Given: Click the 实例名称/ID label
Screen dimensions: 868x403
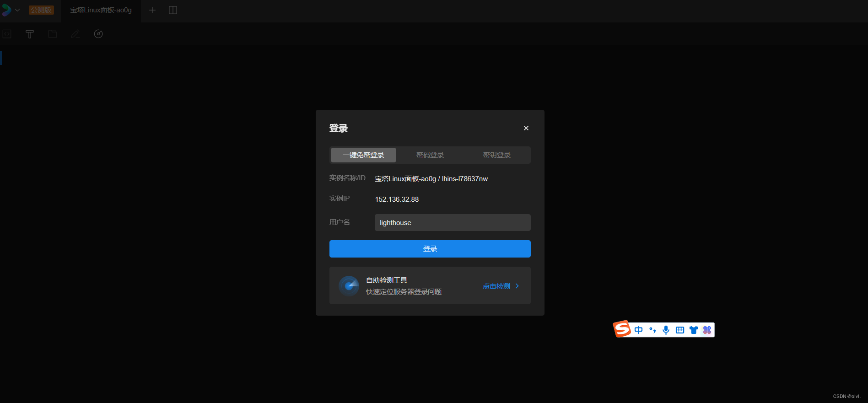Looking at the screenshot, I should tap(347, 178).
